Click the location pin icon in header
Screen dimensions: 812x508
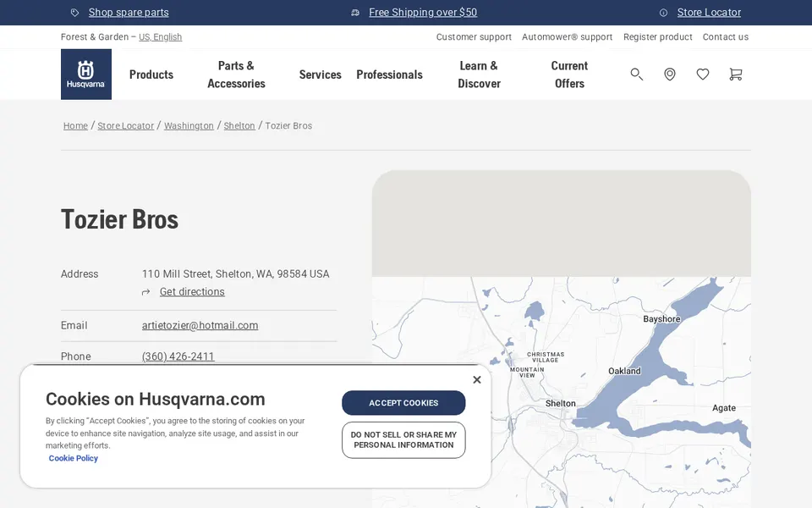pyautogui.click(x=670, y=75)
